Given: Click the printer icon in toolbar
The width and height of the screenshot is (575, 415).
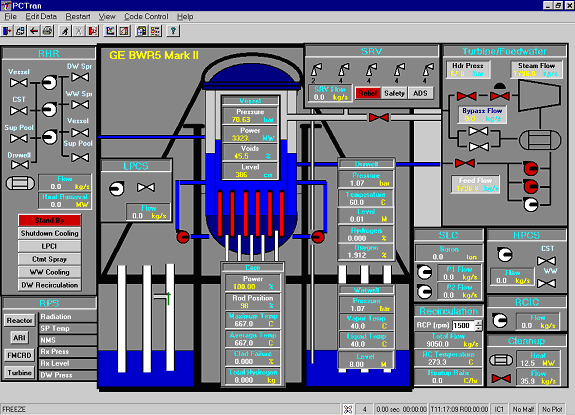Looking at the screenshot, I should 48,31.
